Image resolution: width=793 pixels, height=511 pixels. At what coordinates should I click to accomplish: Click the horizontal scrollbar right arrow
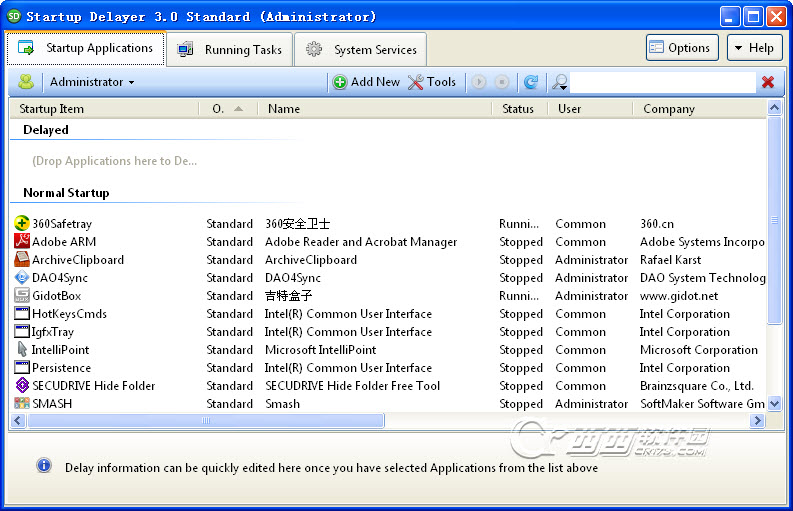[757, 422]
